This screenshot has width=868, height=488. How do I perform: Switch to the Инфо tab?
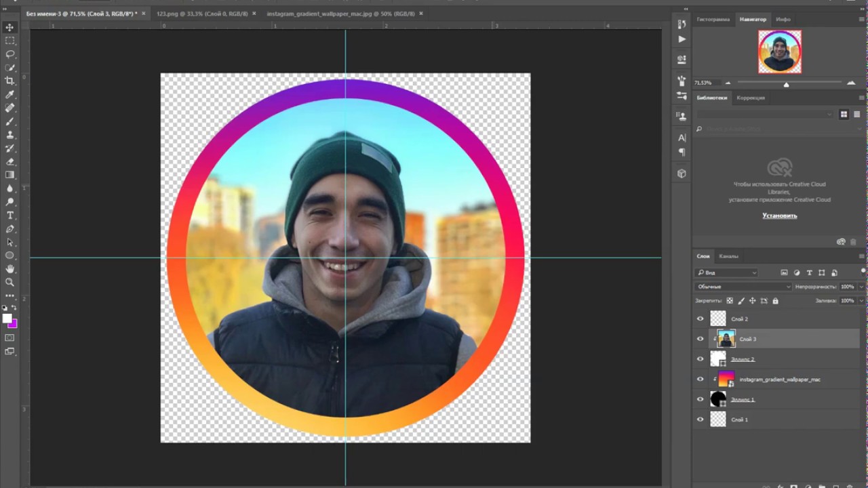point(783,19)
